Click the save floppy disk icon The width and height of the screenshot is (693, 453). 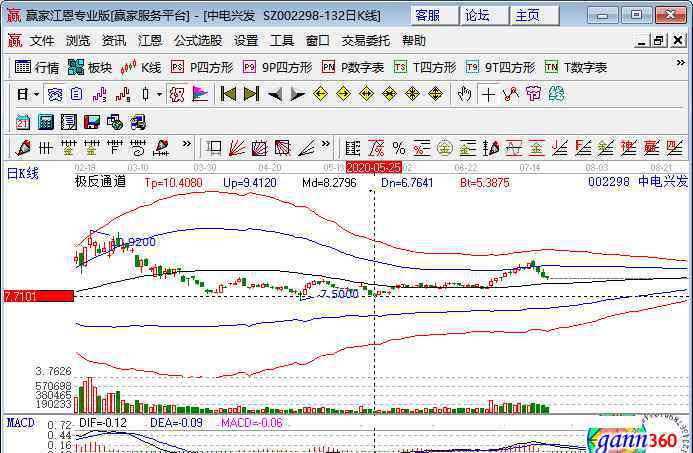pos(91,122)
